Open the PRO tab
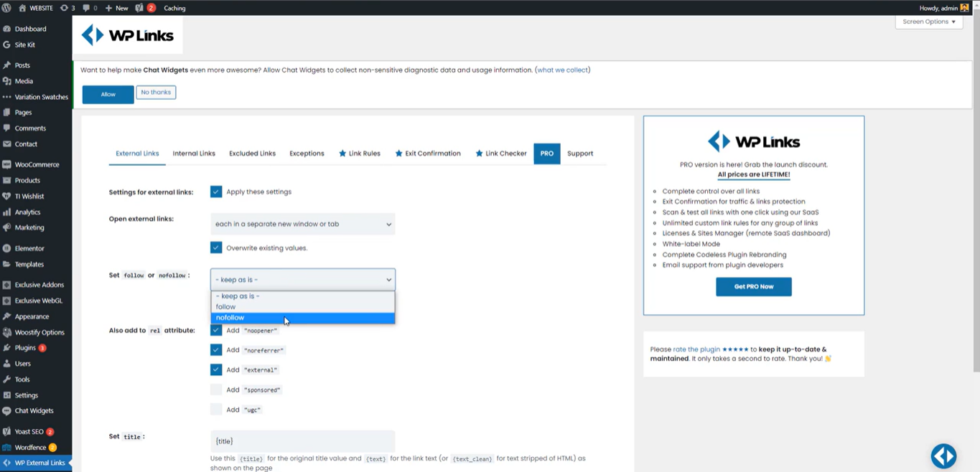 (547, 154)
